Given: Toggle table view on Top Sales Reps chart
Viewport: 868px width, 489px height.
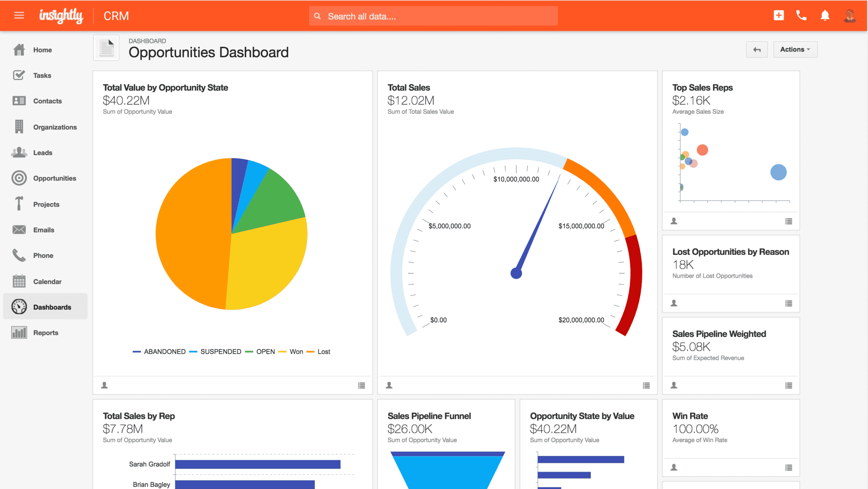Looking at the screenshot, I should (789, 222).
